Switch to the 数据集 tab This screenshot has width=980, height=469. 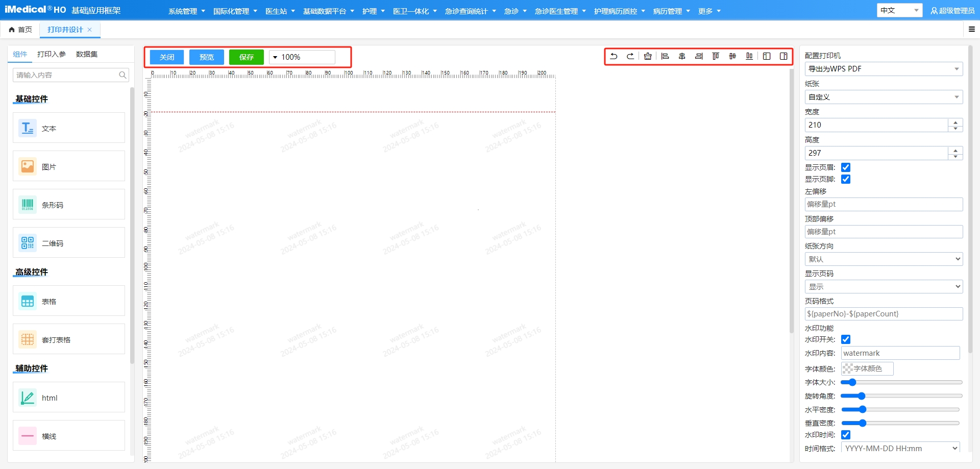click(x=87, y=54)
